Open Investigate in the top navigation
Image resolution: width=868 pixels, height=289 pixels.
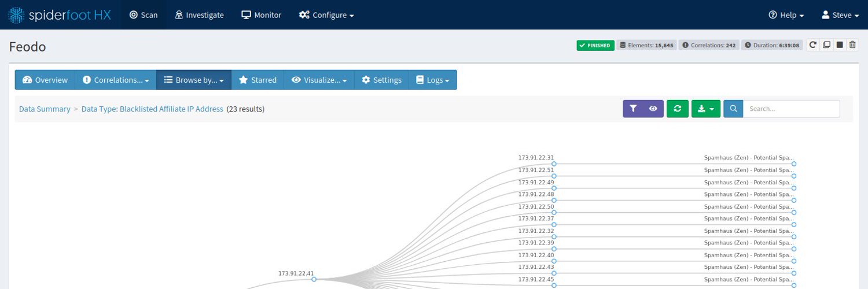[x=199, y=15]
